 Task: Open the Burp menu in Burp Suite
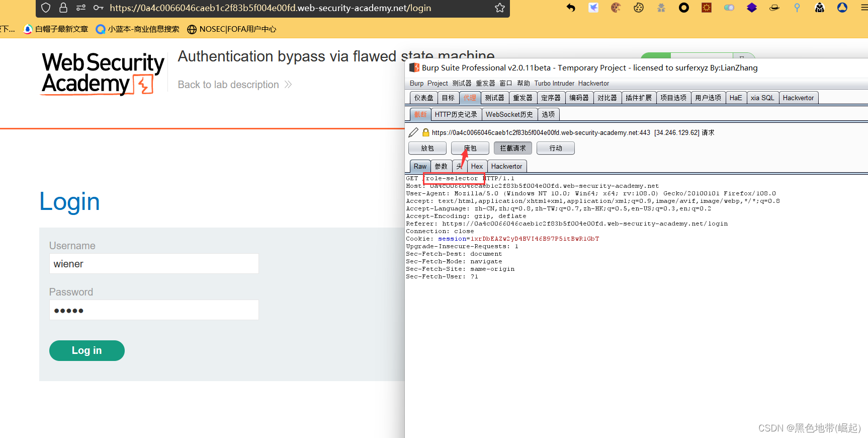pos(416,84)
